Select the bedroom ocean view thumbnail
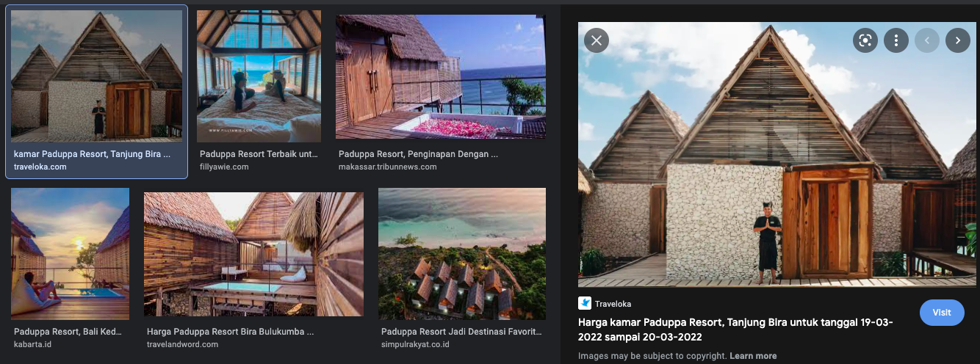The image size is (980, 364). 259,76
